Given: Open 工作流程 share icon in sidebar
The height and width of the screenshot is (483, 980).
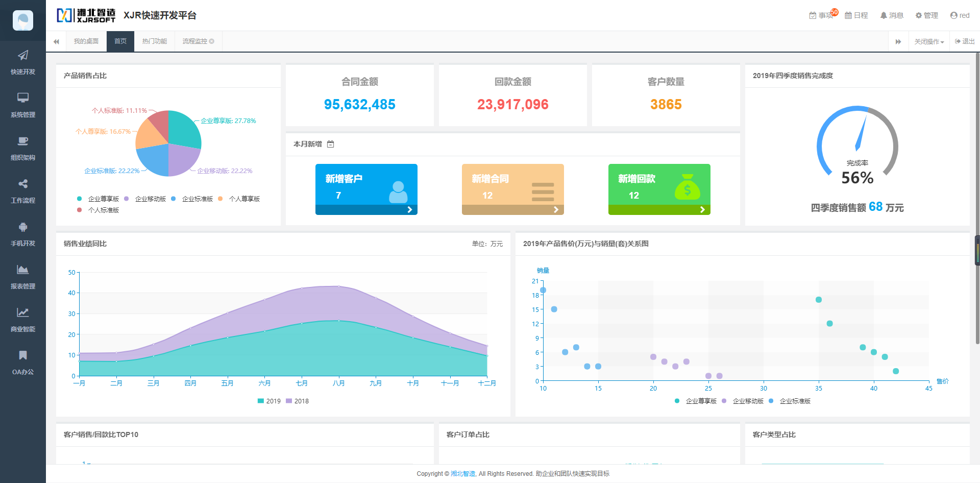Looking at the screenshot, I should click(x=23, y=184).
